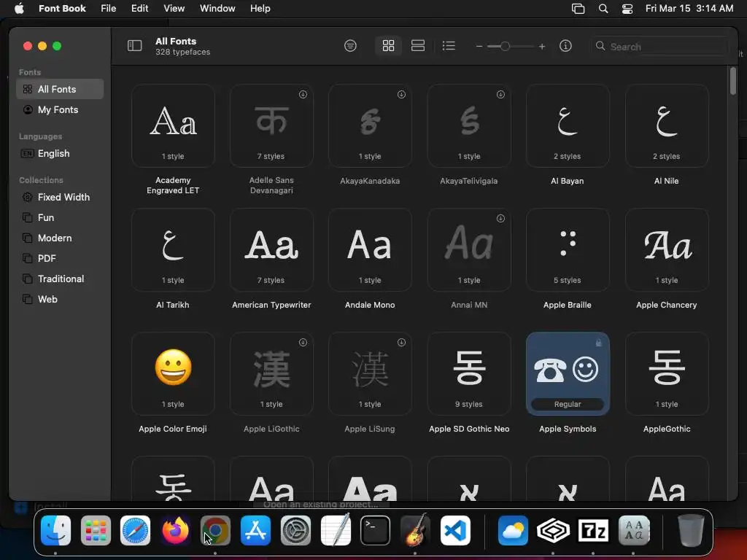Open the Traditional collection
The height and width of the screenshot is (560, 747).
coord(60,279)
